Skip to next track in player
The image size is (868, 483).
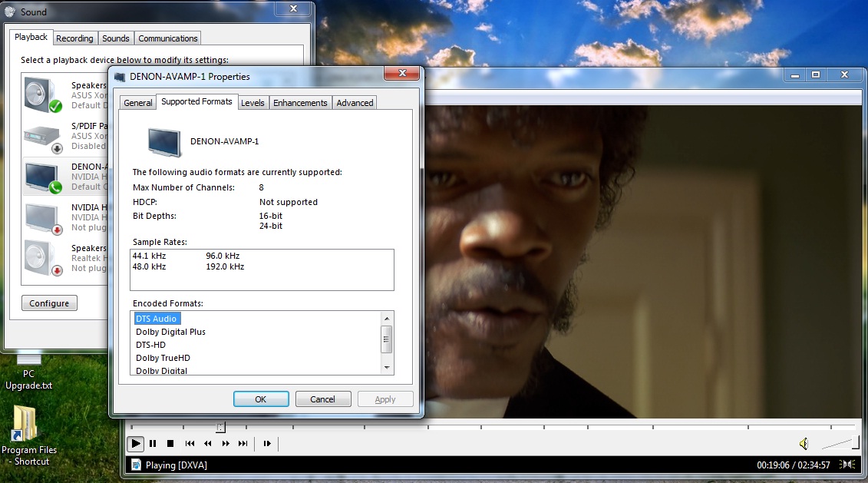243,444
